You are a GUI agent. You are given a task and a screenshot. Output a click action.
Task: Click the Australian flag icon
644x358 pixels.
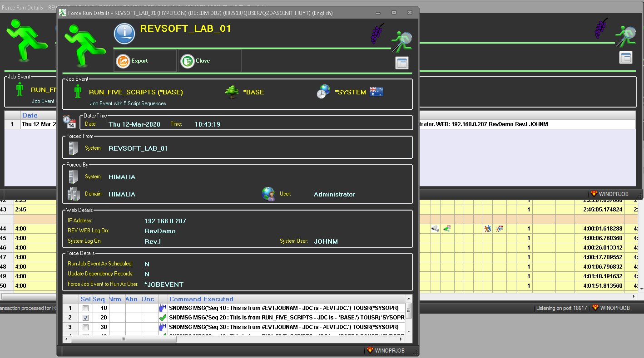376,92
